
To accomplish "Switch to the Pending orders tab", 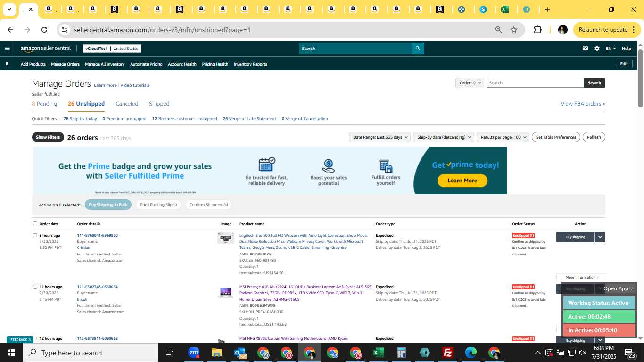I will tap(44, 104).
